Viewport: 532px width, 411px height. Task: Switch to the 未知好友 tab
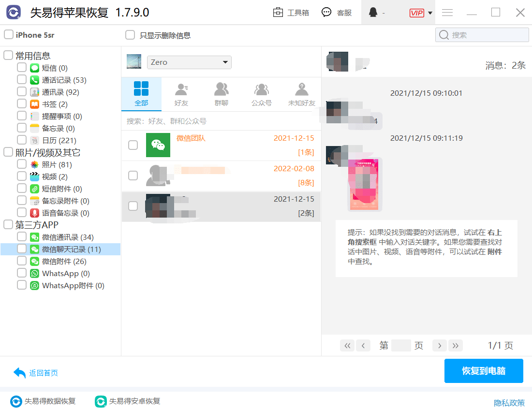(302, 94)
